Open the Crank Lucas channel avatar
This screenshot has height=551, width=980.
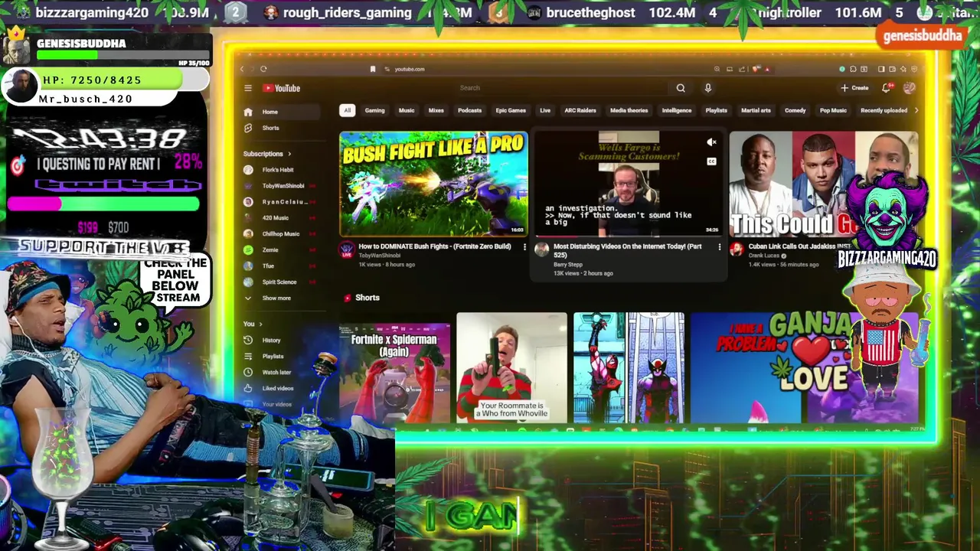737,249
